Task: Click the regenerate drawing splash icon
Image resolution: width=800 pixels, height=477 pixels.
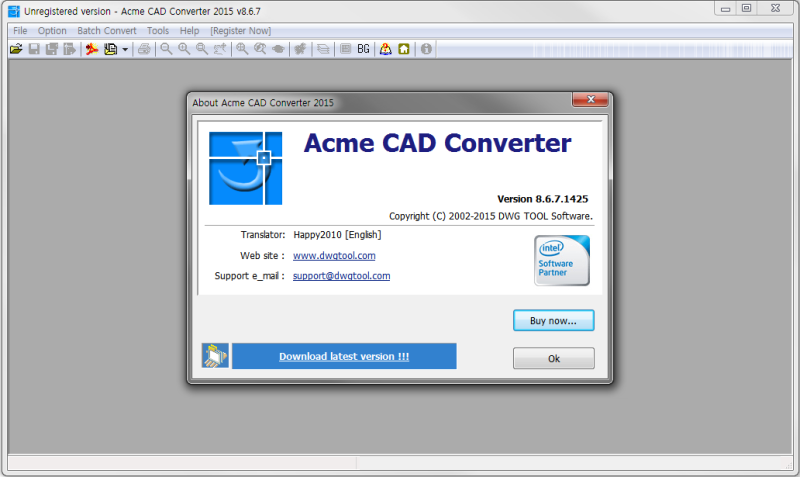Action: (x=301, y=49)
